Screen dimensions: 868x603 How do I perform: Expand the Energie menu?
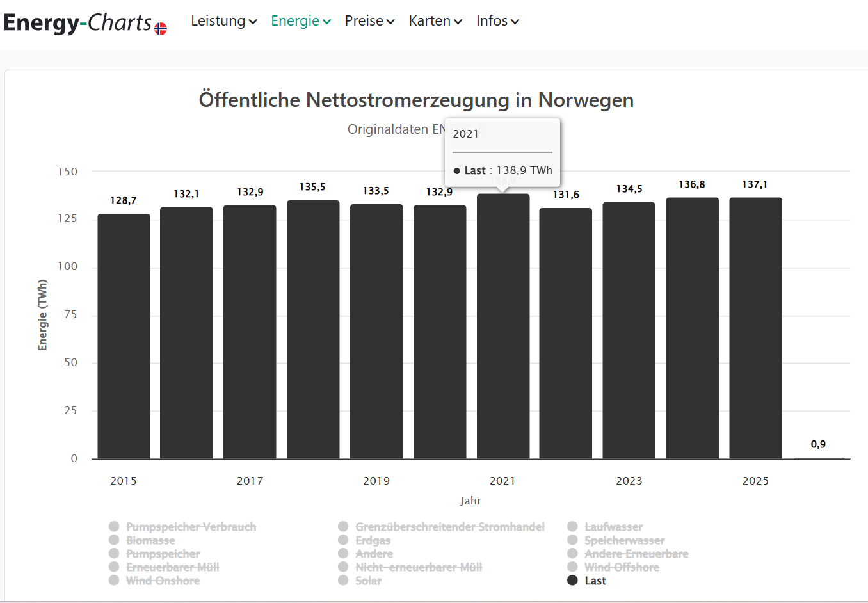point(300,21)
